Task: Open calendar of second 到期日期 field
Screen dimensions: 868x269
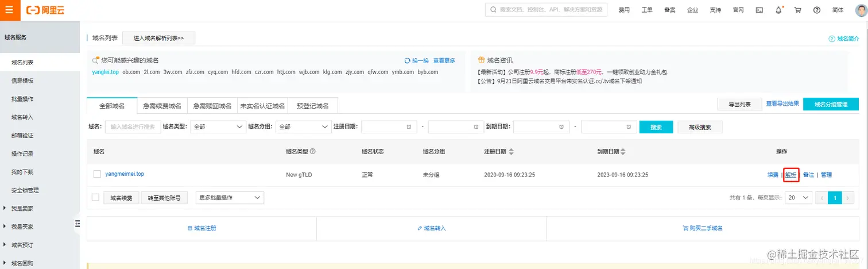Action: (629, 127)
